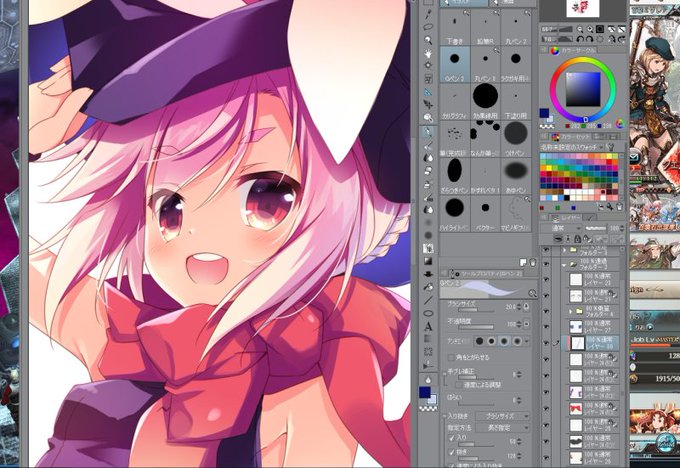Switch to the カラーセット tab

[x=569, y=137]
